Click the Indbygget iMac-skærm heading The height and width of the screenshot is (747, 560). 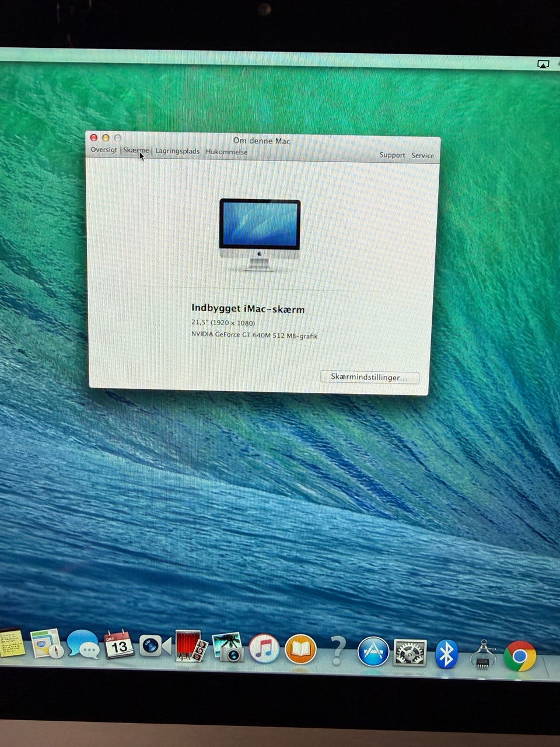[x=248, y=309]
